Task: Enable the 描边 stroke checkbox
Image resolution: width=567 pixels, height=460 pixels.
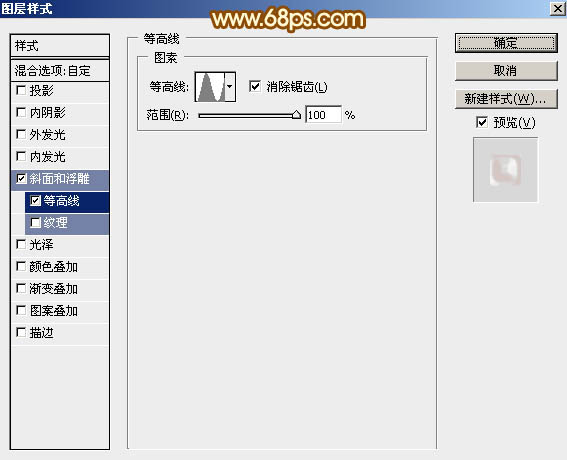Action: [21, 332]
